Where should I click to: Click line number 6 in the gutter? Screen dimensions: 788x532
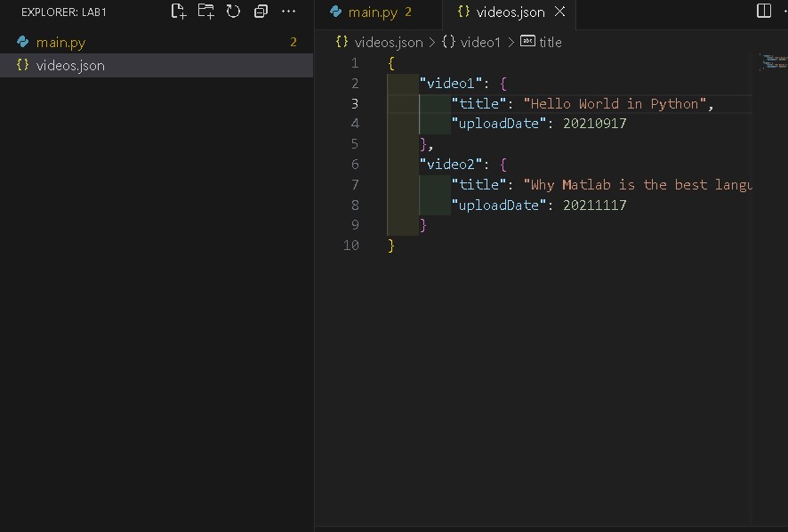355,164
